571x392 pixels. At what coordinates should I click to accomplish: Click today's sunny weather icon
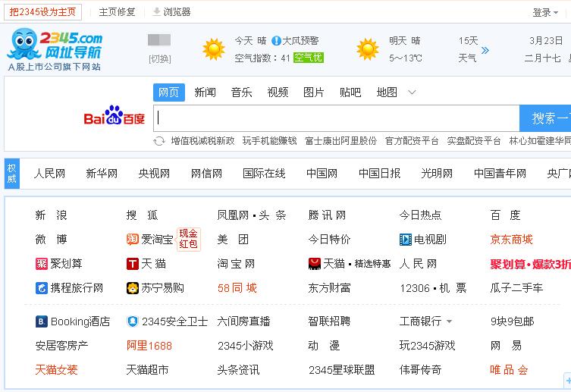tap(214, 49)
